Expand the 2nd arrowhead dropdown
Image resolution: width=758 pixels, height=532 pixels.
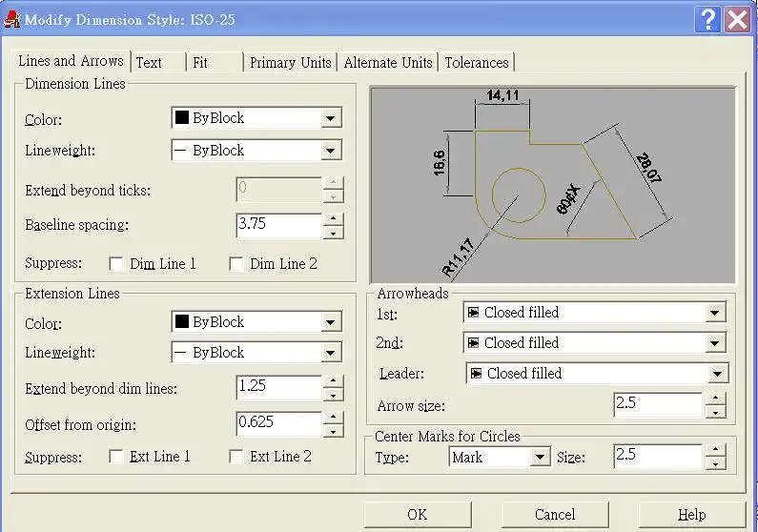click(x=714, y=343)
